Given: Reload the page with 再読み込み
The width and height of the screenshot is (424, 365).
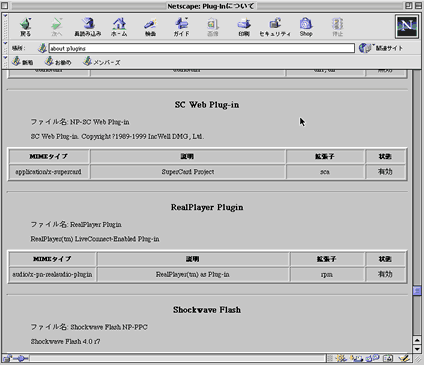Looking at the screenshot, I should tap(88, 27).
